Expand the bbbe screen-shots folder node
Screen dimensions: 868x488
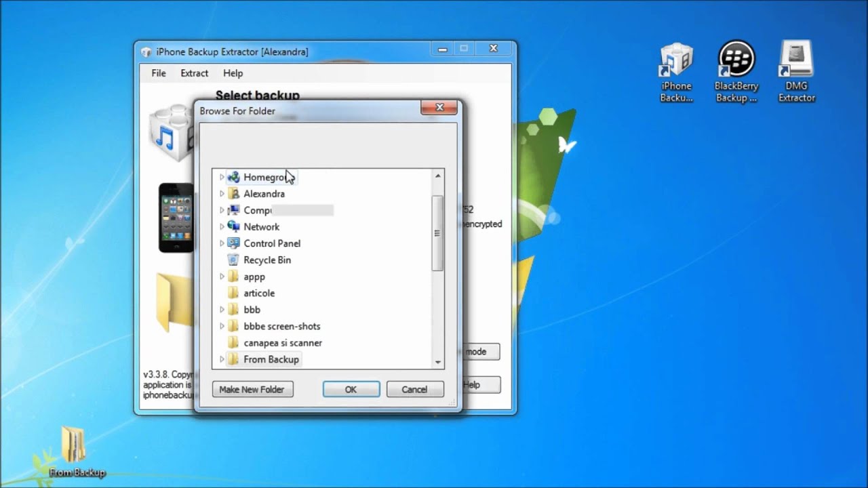221,326
